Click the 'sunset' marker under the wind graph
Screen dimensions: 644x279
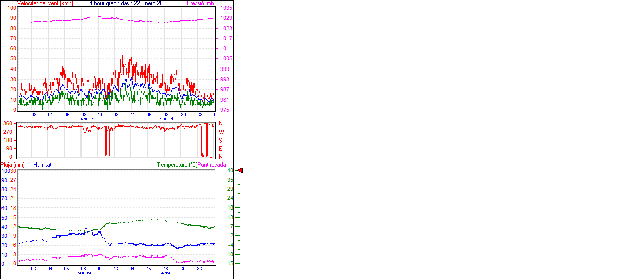[x=167, y=119]
